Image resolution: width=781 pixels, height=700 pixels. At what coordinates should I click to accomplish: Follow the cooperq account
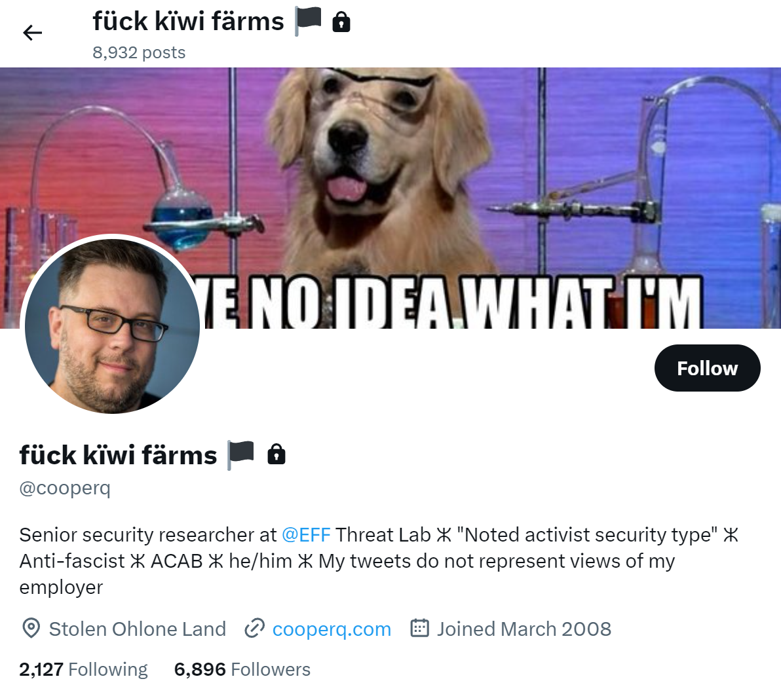click(x=707, y=368)
